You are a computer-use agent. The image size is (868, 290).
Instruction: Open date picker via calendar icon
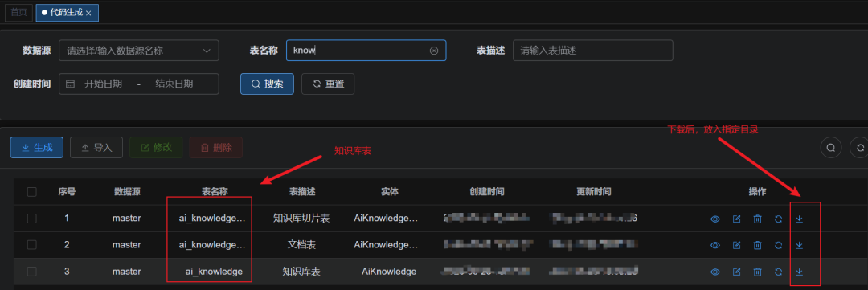coord(70,84)
